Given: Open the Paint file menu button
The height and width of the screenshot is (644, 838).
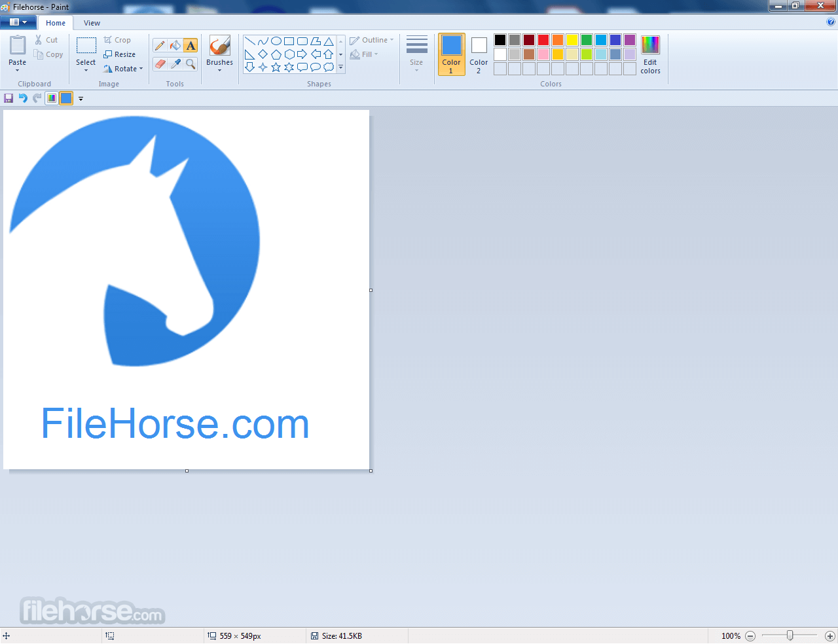Looking at the screenshot, I should [x=18, y=22].
